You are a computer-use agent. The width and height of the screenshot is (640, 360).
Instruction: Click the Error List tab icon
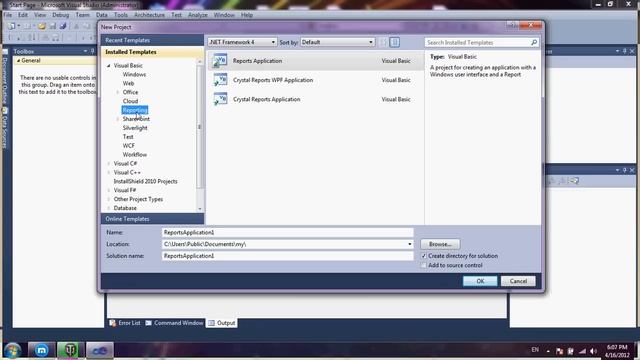pyautogui.click(x=112, y=323)
